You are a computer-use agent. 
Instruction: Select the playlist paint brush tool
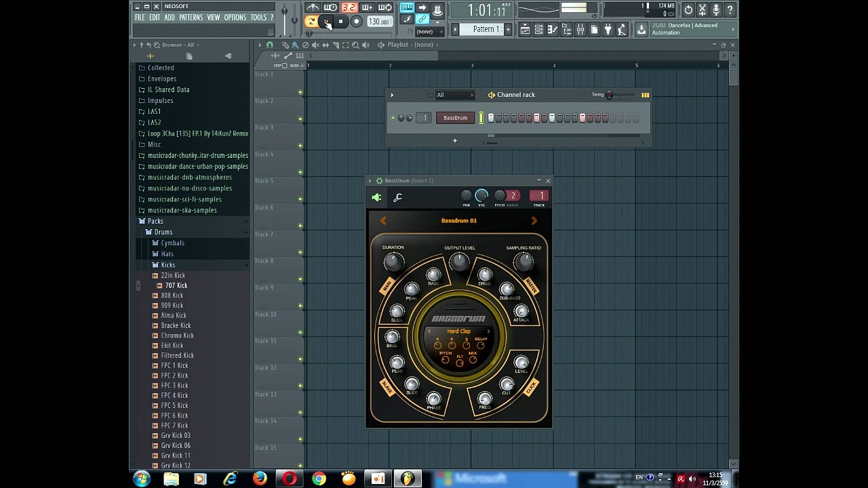click(295, 45)
